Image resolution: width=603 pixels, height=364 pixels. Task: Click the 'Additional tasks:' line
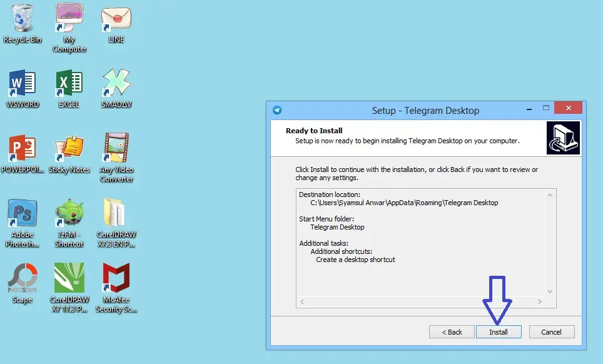coord(324,243)
